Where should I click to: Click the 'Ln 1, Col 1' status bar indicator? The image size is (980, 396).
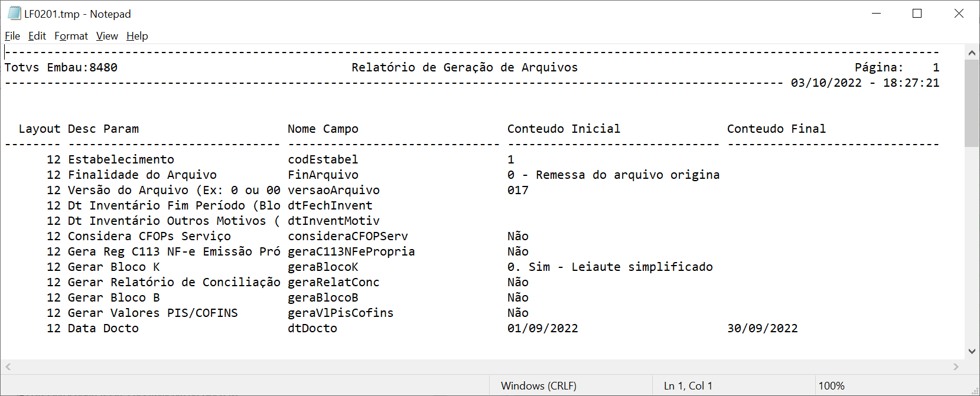tap(688, 386)
